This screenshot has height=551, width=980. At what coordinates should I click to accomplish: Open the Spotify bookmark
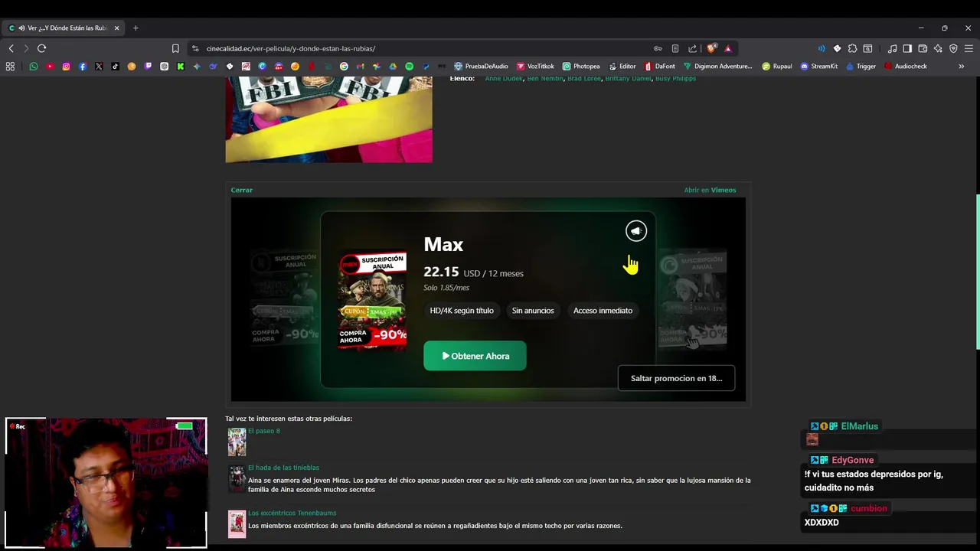(x=410, y=67)
